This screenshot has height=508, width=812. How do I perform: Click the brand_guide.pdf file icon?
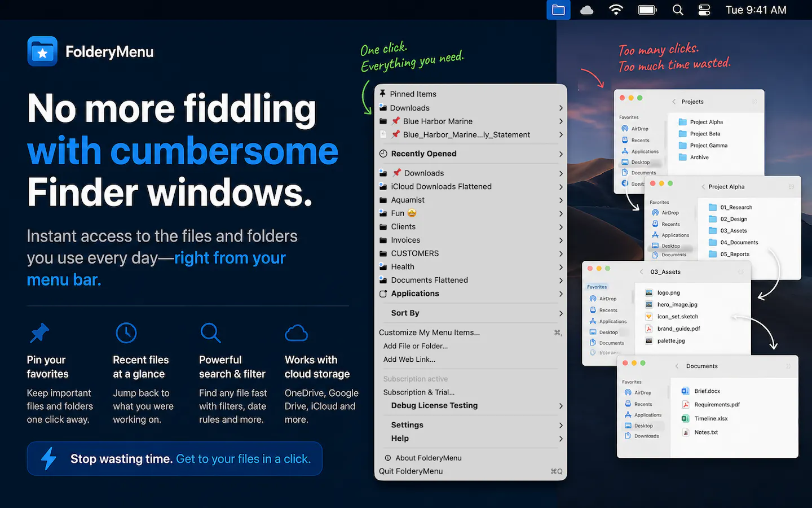click(649, 329)
